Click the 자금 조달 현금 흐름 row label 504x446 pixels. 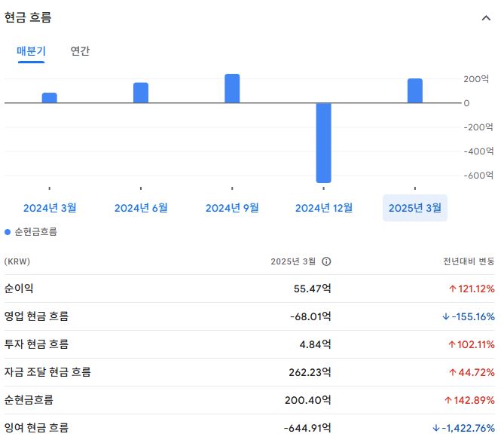click(x=47, y=372)
